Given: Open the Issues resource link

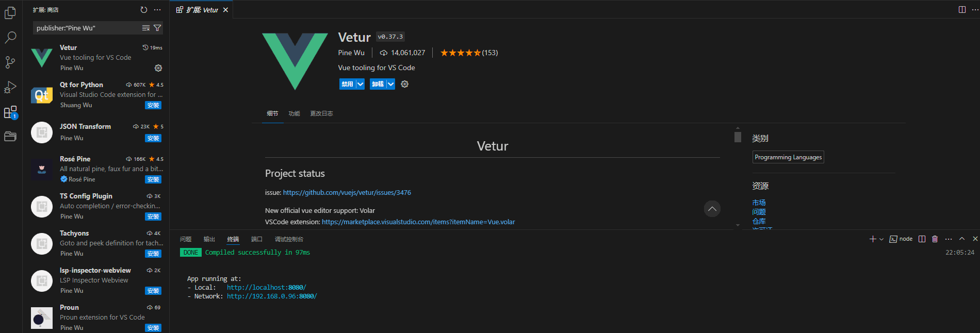Looking at the screenshot, I should (759, 212).
